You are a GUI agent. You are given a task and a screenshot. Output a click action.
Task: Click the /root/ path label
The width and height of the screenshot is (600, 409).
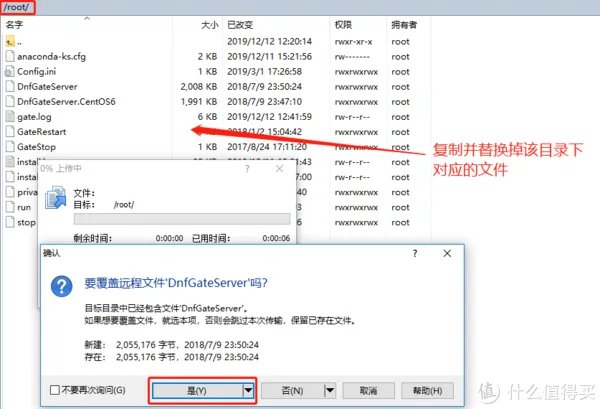(17, 7)
